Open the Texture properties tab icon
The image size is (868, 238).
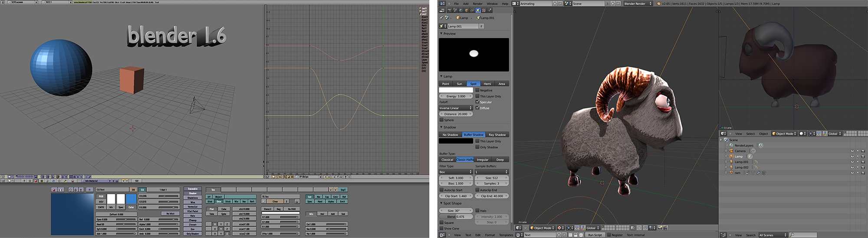[x=483, y=10]
